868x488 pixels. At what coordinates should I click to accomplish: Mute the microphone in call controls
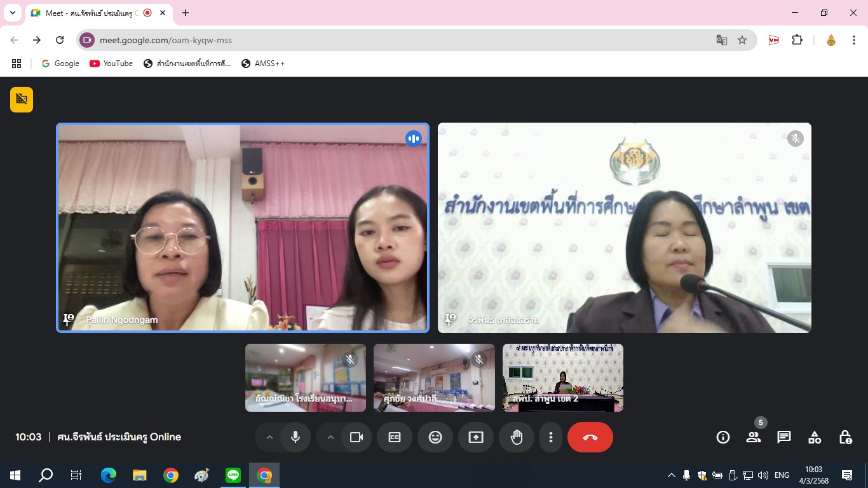pos(295,437)
